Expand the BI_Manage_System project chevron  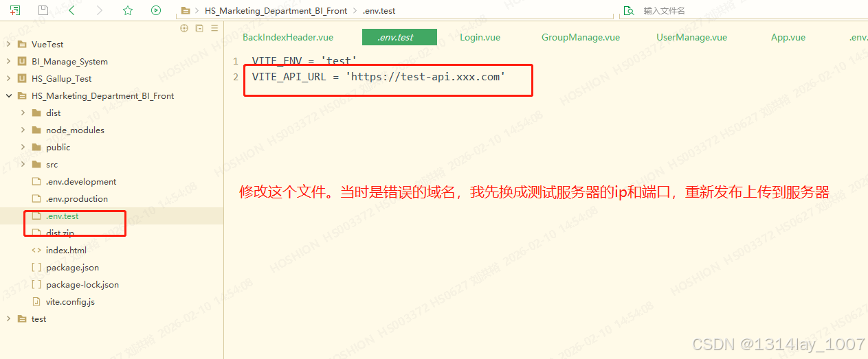[x=8, y=61]
